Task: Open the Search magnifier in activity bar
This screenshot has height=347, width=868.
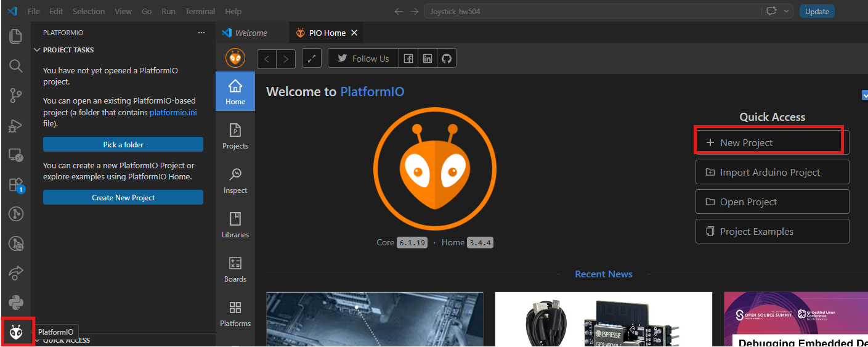Action: (16, 65)
